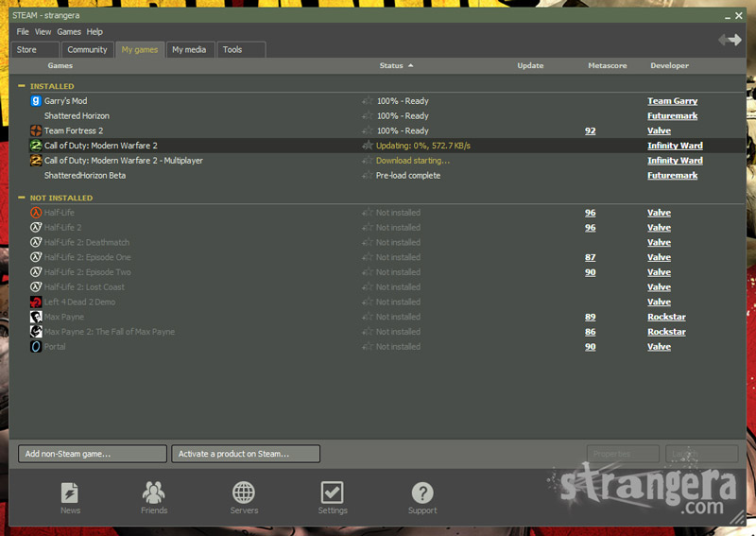Toggle favorite star for Half-Life 2
This screenshot has height=536, width=756.
click(368, 228)
